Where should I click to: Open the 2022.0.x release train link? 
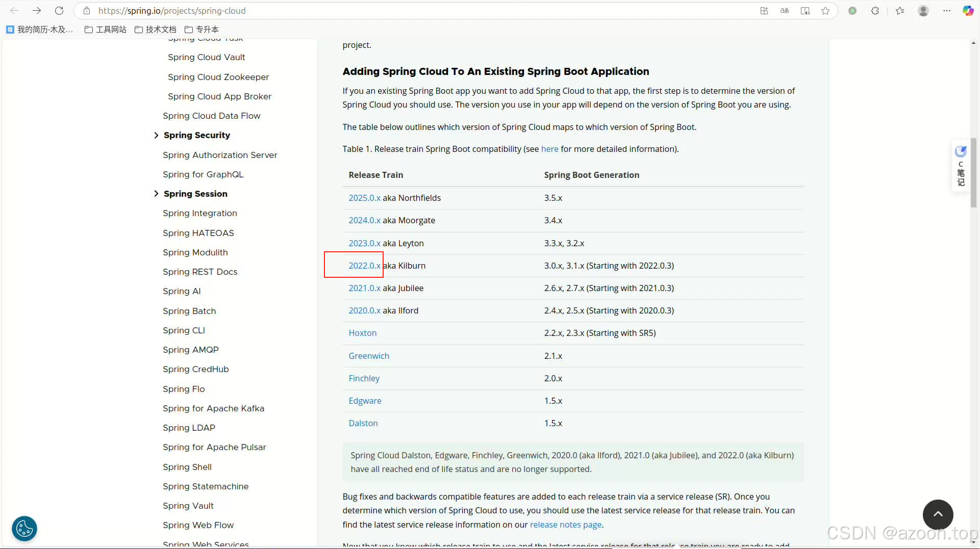click(x=364, y=266)
